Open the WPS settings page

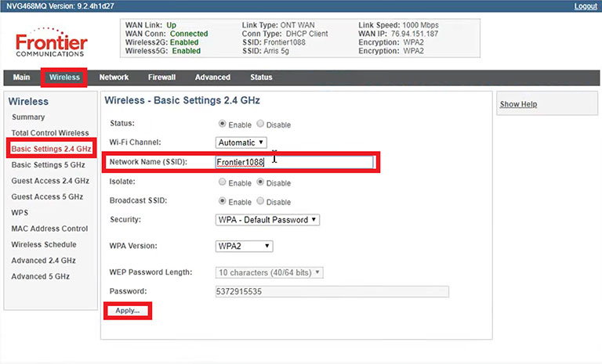[x=20, y=212]
